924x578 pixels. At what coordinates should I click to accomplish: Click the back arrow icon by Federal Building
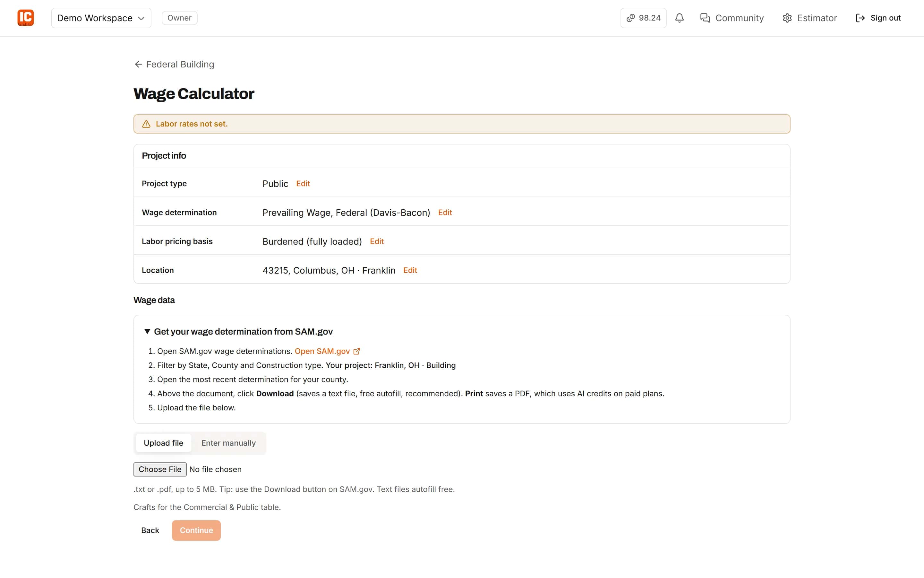pyautogui.click(x=138, y=64)
